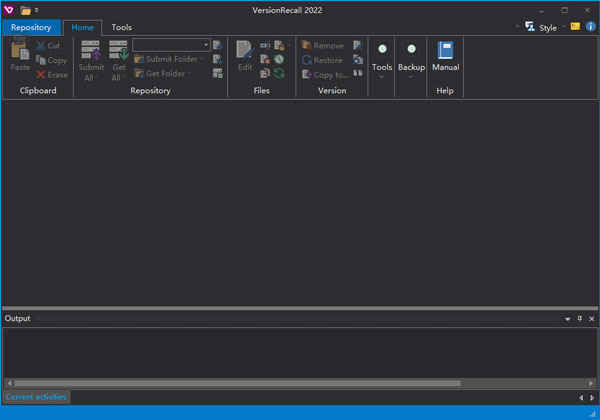Screen dimensions: 600x420
Task: Click the Restore version button
Action: point(322,60)
